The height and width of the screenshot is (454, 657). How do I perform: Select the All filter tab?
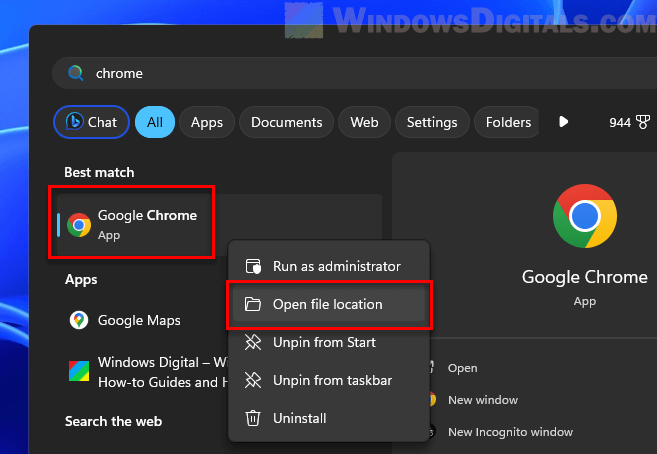tap(155, 122)
